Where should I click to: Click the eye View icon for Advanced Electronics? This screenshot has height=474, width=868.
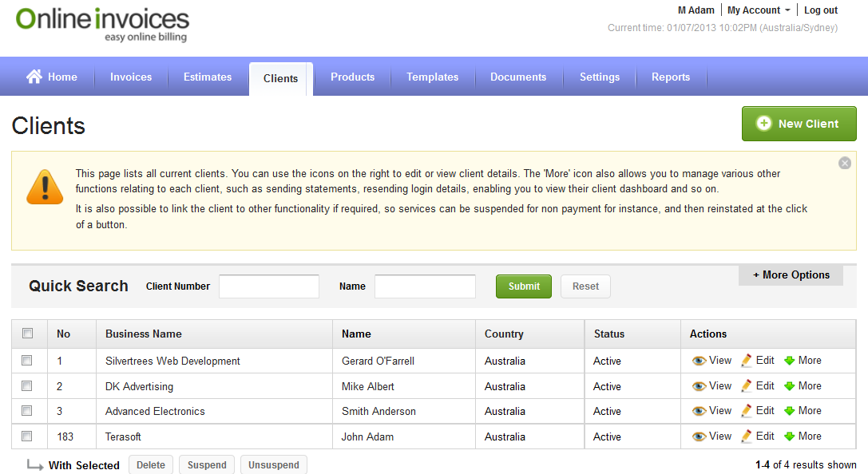[x=700, y=411]
